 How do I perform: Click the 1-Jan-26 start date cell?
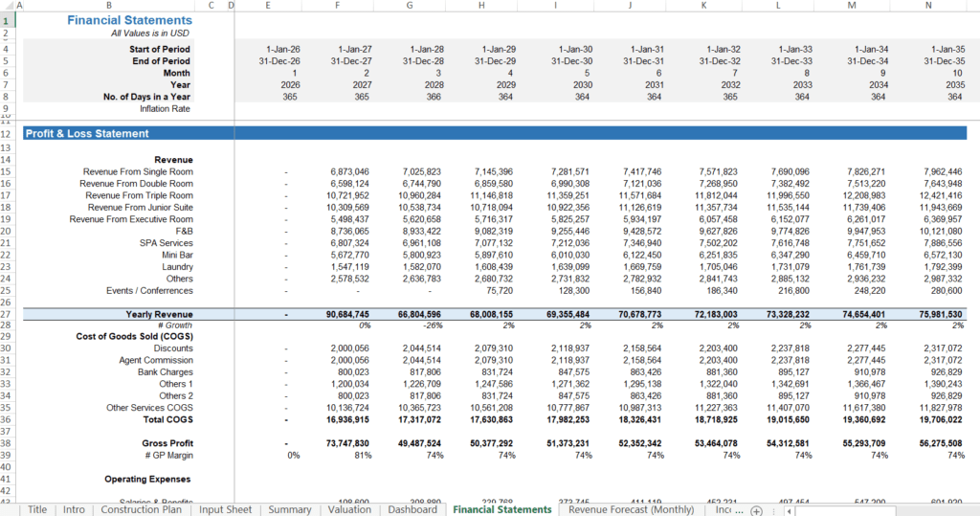pyautogui.click(x=283, y=49)
